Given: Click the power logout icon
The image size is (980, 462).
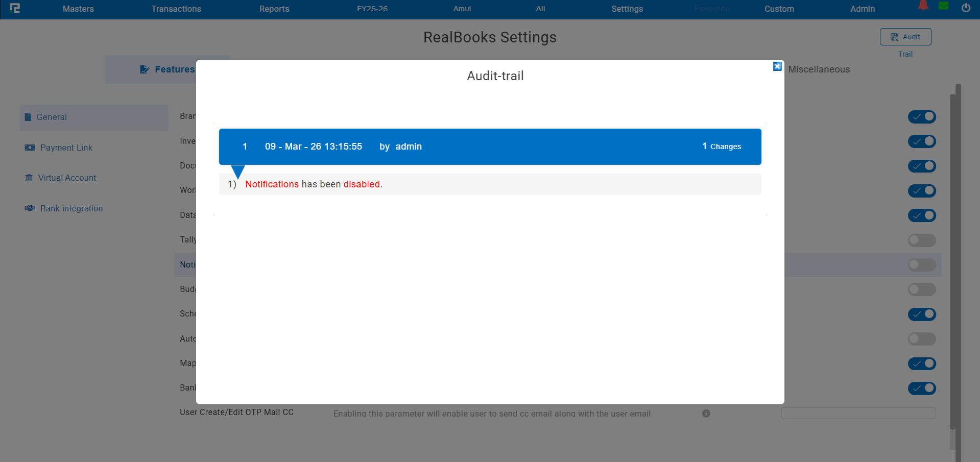Looking at the screenshot, I should point(965,8).
